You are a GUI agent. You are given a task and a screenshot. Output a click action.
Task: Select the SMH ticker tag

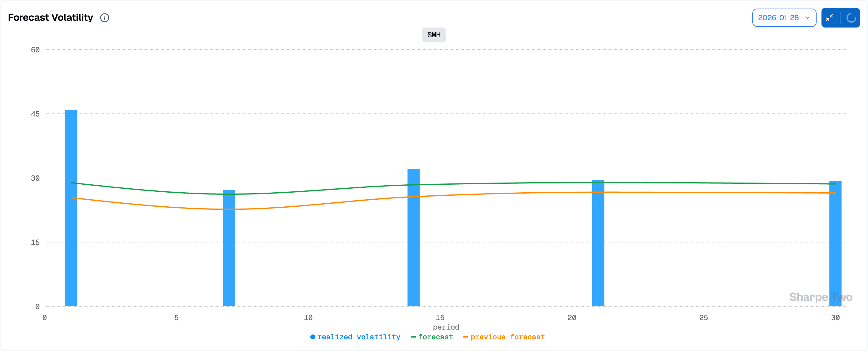pyautogui.click(x=434, y=35)
